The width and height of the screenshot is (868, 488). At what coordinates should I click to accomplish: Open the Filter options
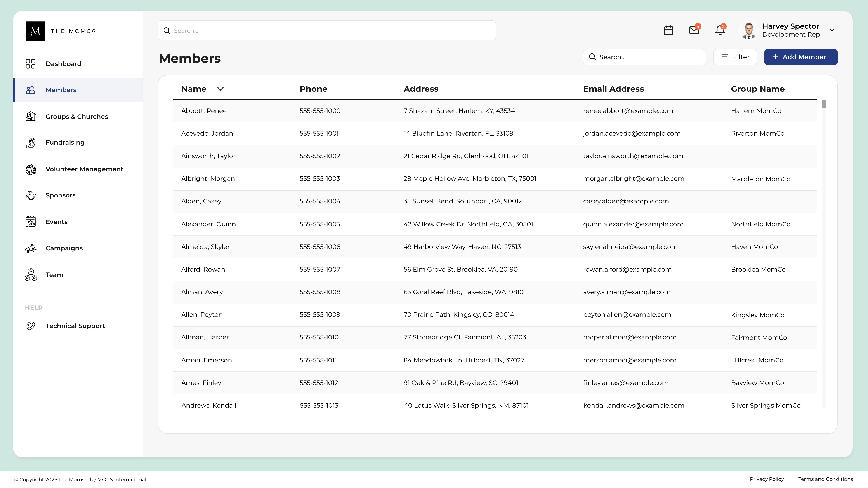coord(735,57)
